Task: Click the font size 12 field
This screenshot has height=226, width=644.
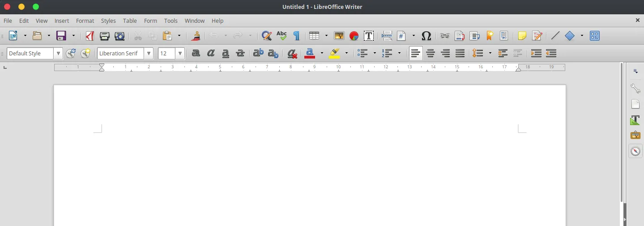Action: point(167,54)
